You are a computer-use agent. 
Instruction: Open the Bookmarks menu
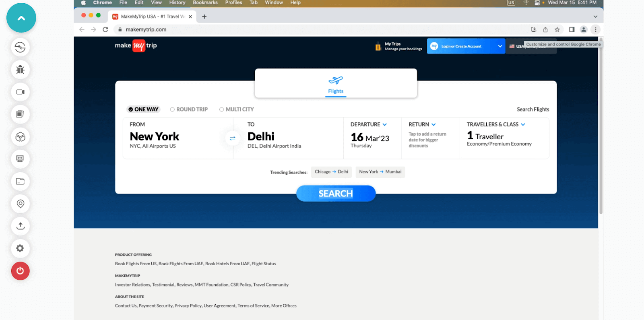pos(205,2)
